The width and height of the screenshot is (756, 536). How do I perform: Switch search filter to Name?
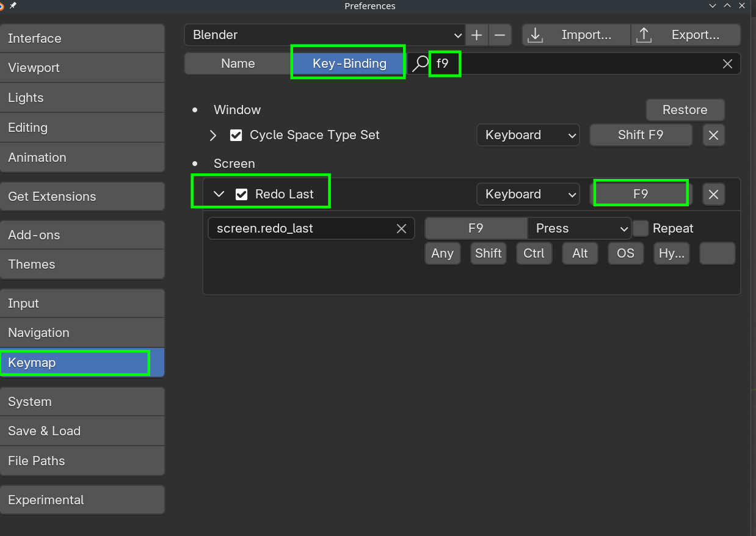pyautogui.click(x=238, y=63)
